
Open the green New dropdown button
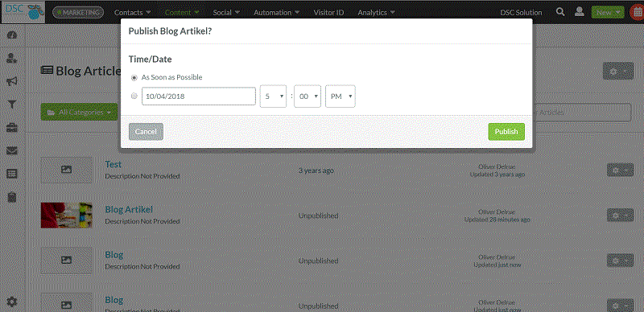click(x=608, y=12)
